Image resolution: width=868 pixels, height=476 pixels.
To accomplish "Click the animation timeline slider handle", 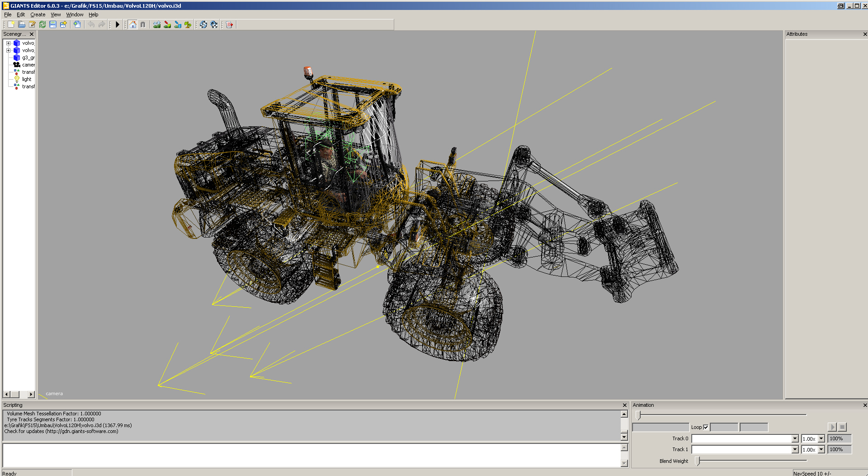I will pos(638,415).
